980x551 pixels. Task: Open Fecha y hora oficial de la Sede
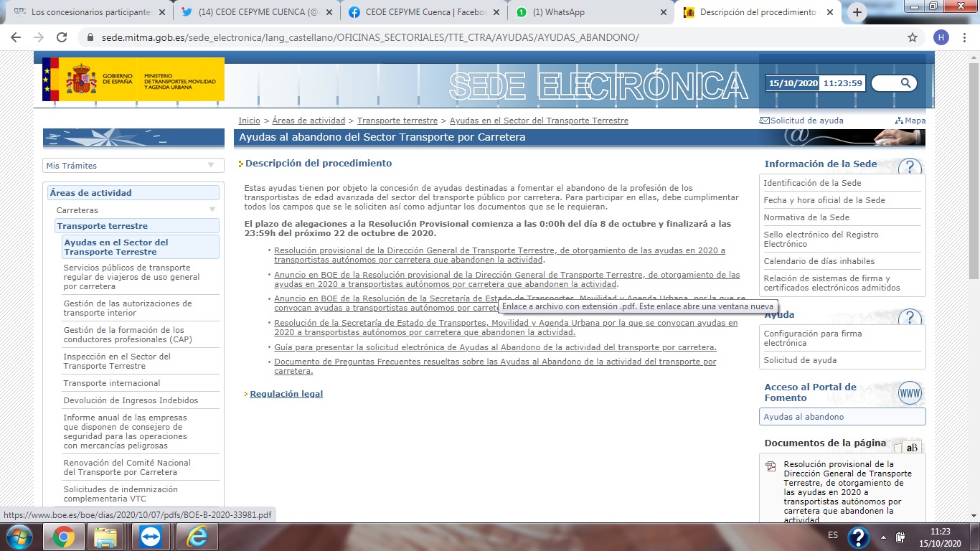coord(824,200)
